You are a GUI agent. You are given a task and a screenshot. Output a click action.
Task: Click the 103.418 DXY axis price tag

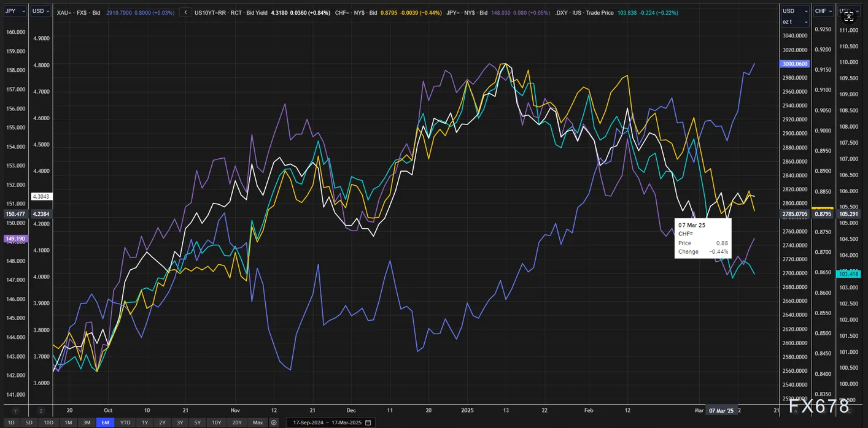848,274
